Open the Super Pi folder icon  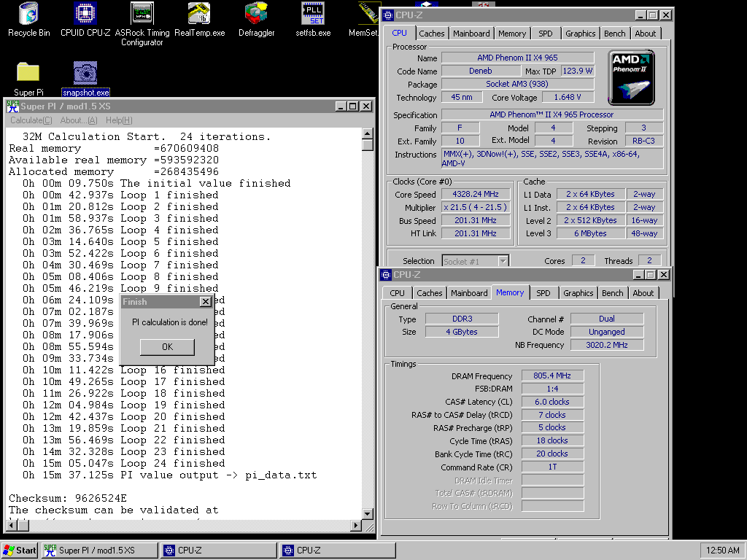28,79
